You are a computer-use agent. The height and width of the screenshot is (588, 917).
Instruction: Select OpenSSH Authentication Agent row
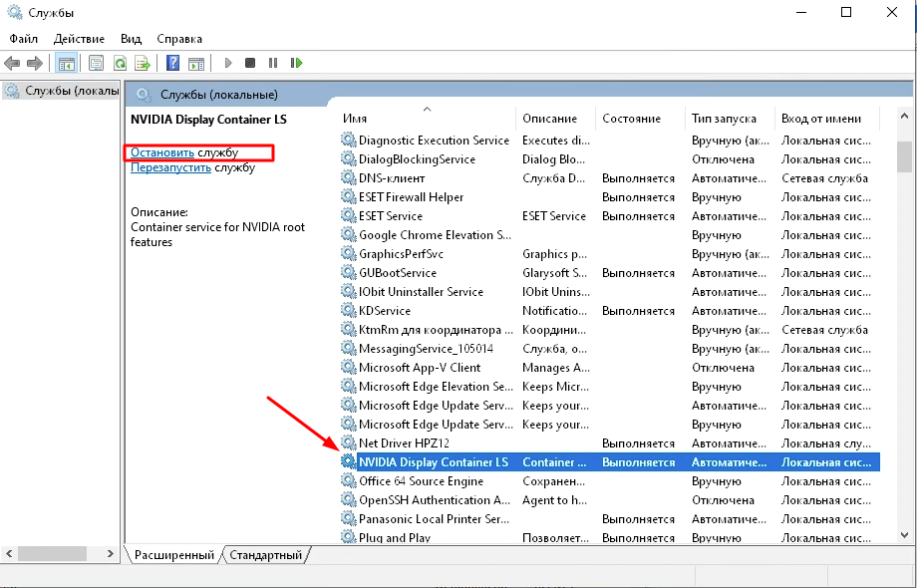tap(610, 499)
